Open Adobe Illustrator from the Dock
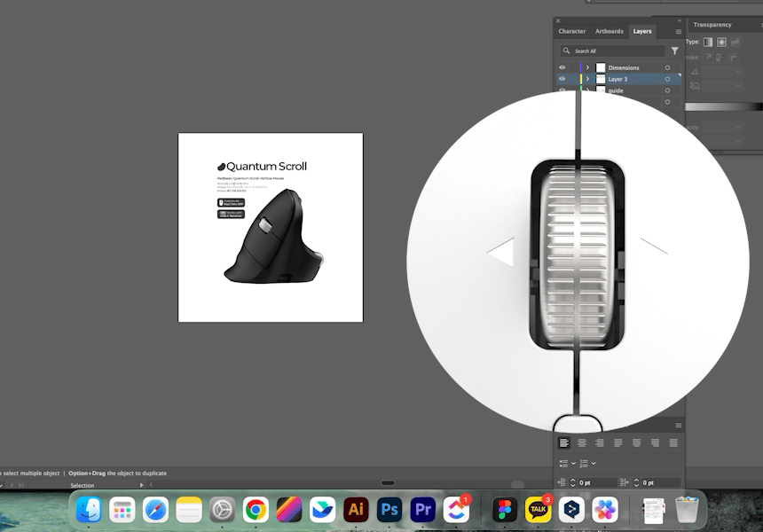763x532 pixels. (356, 509)
